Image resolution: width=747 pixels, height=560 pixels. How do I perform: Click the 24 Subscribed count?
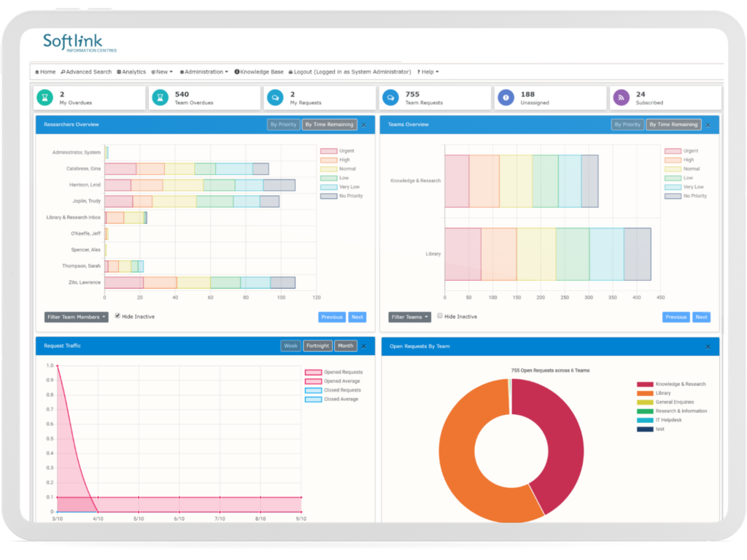pos(640,94)
